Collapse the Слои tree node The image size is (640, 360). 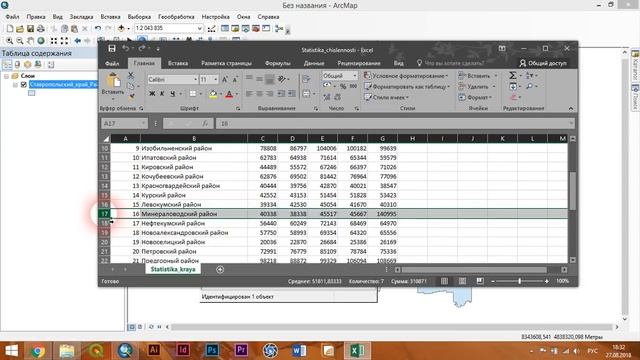7,76
